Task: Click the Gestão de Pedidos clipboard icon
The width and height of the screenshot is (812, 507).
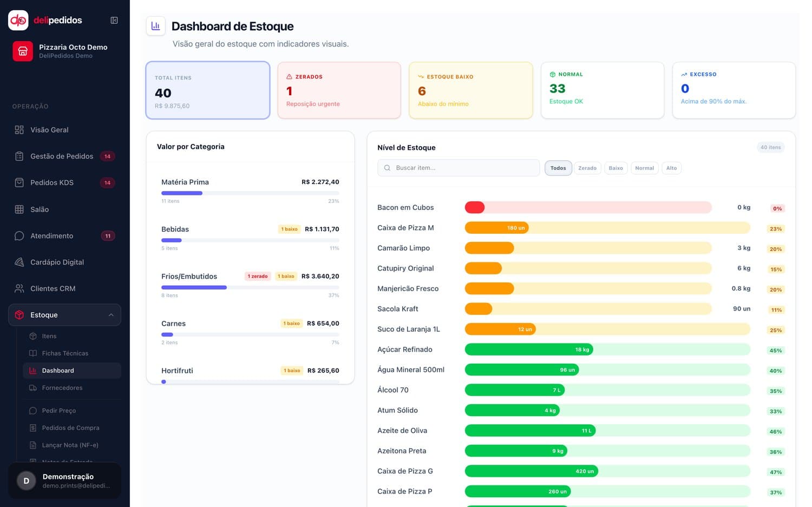Action: (x=19, y=156)
